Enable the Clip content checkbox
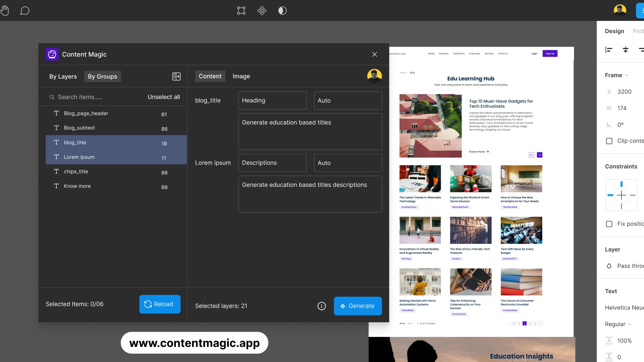644x362 pixels. (x=609, y=141)
